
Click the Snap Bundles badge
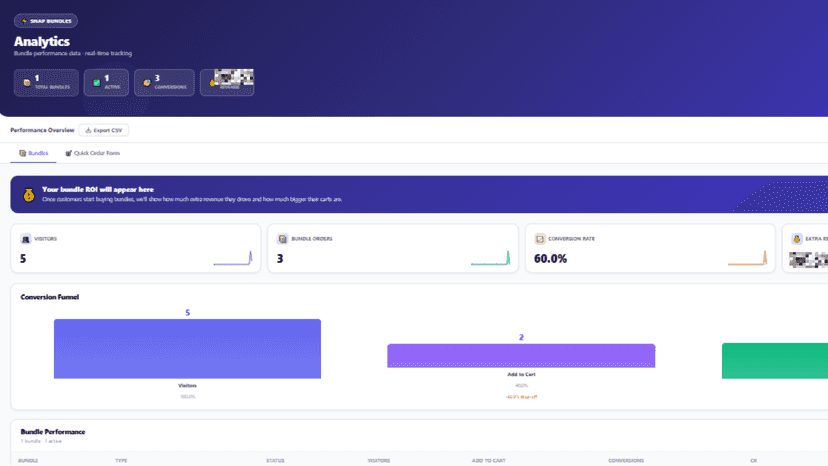click(x=46, y=21)
